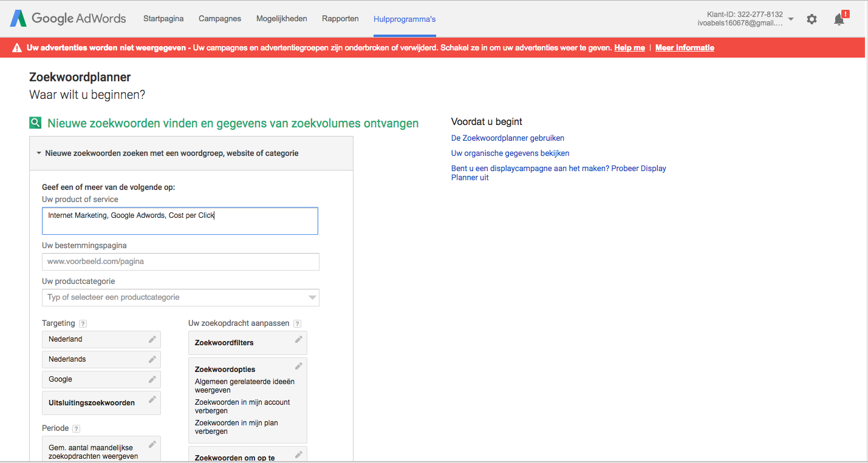
Task: Click the Klant-ID 322-277-8132 text
Action: [x=745, y=15]
